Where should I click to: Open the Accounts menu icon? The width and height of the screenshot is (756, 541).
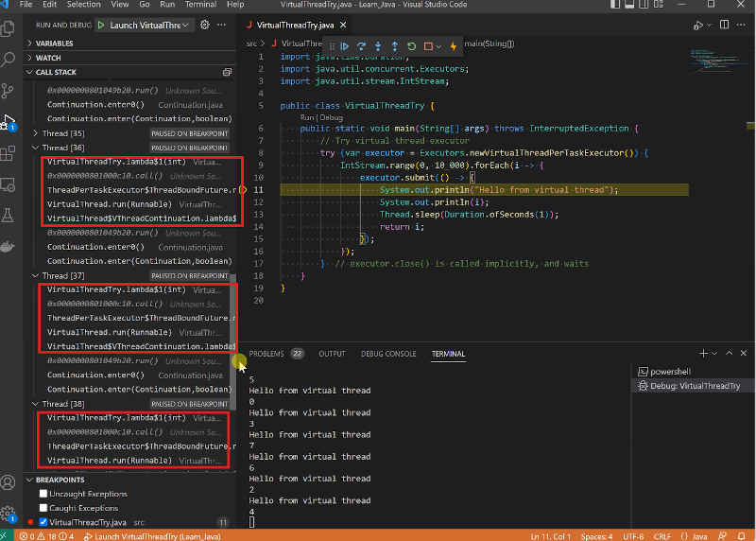(x=8, y=482)
